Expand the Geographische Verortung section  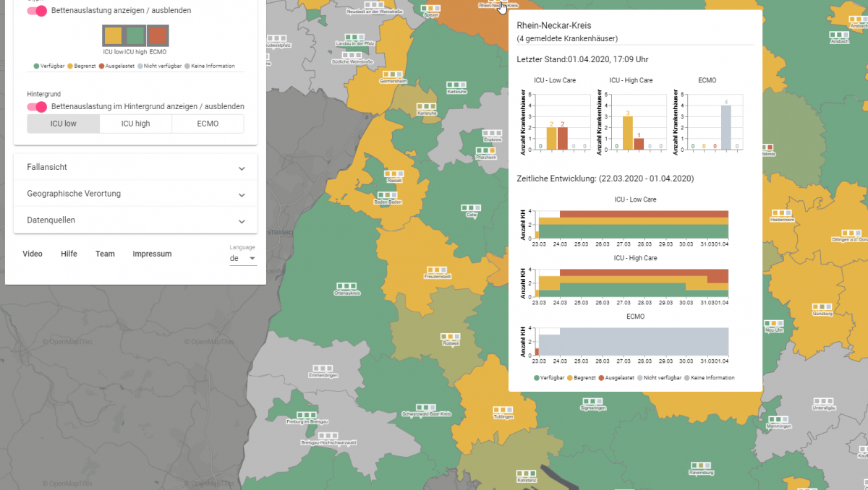tap(135, 194)
